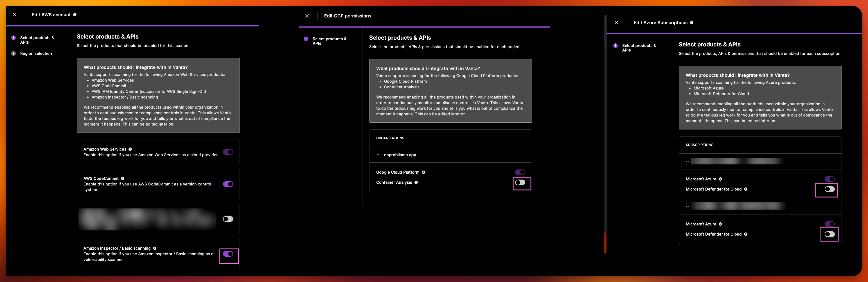Click info icon next to AWS CodeCommit
868x282 pixels.
(x=123, y=178)
